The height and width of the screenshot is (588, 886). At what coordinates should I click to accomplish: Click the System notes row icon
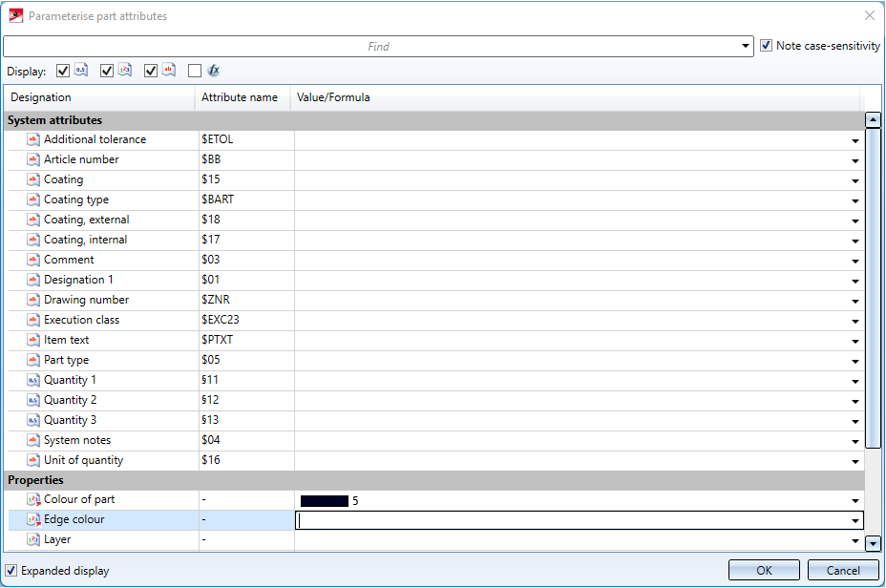pyautogui.click(x=33, y=441)
